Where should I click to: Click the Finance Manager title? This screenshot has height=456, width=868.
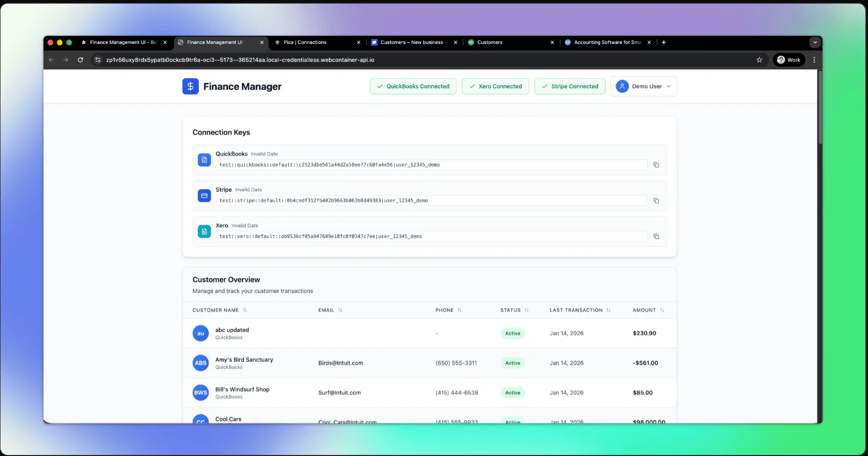[x=242, y=86]
